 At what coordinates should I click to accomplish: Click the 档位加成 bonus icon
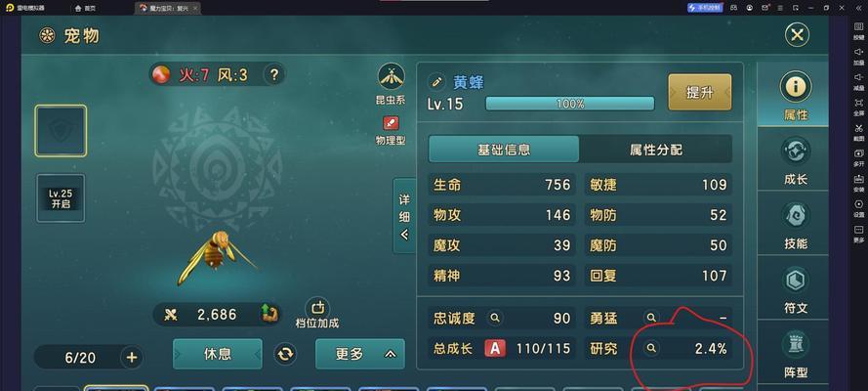tap(317, 307)
